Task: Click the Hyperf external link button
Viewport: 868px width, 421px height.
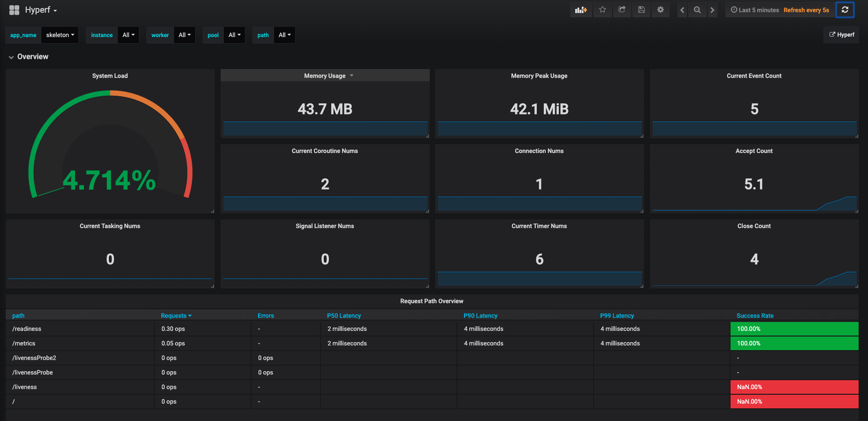Action: [x=841, y=35]
